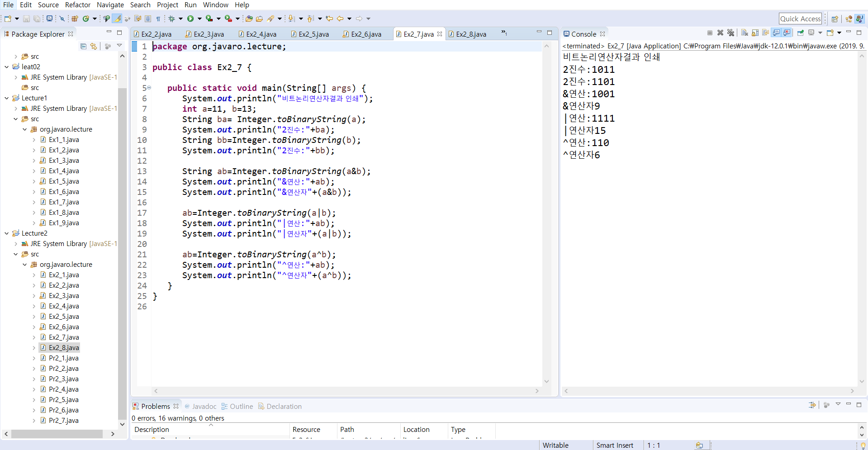Open the Package Explorer View Menu
The image size is (868, 450).
[x=119, y=46]
